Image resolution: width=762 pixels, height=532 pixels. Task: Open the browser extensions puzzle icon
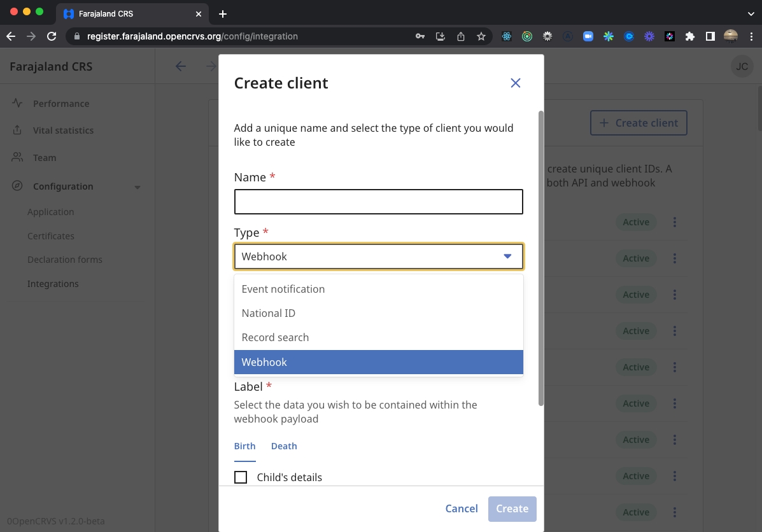689,36
